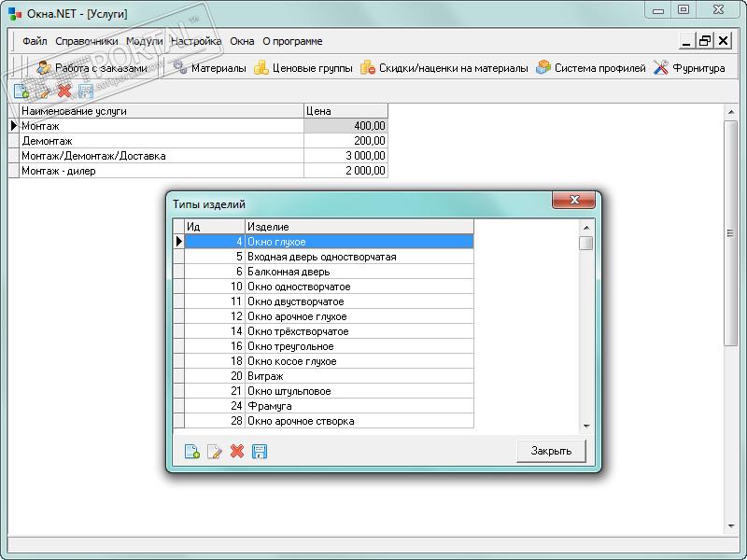Select Витраж row
This screenshot has height=560, width=747.
(323, 376)
